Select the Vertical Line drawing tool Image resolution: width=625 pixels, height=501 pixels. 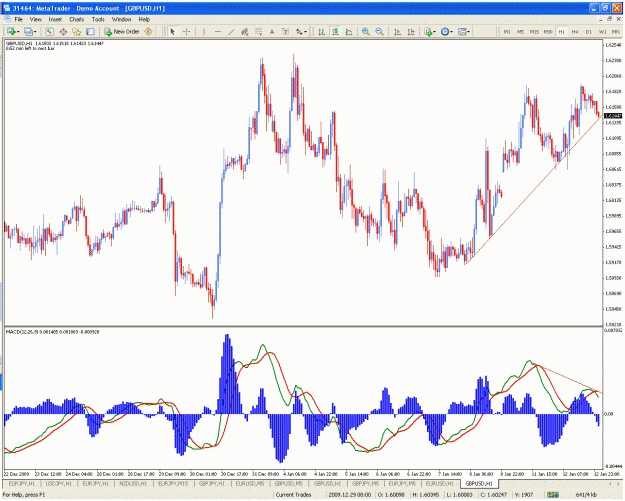coord(204,31)
